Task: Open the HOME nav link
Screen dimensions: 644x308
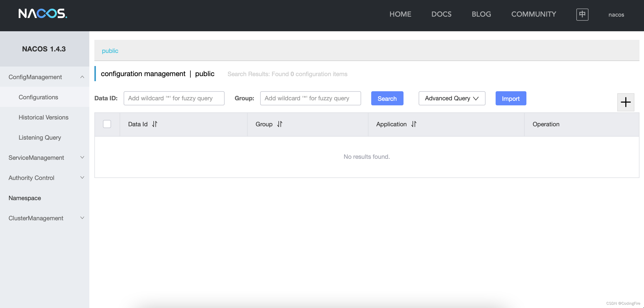Action: (400, 14)
